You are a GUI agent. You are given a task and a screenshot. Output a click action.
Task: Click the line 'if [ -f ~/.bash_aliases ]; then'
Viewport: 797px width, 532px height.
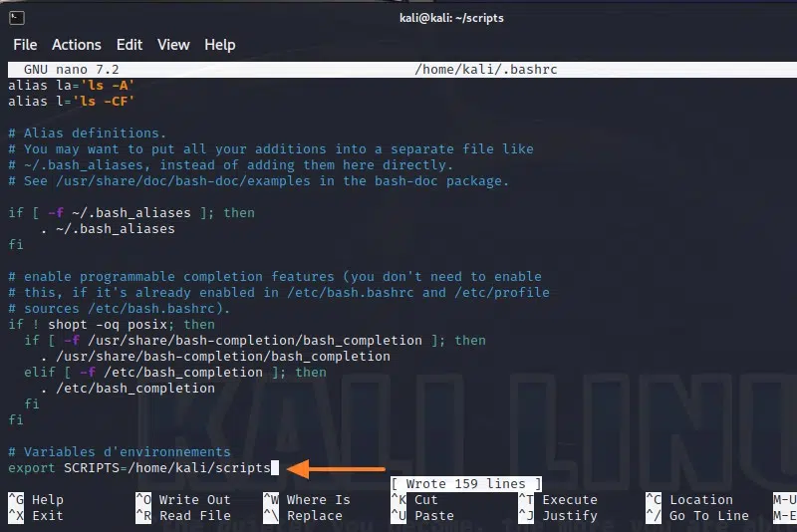132,213
